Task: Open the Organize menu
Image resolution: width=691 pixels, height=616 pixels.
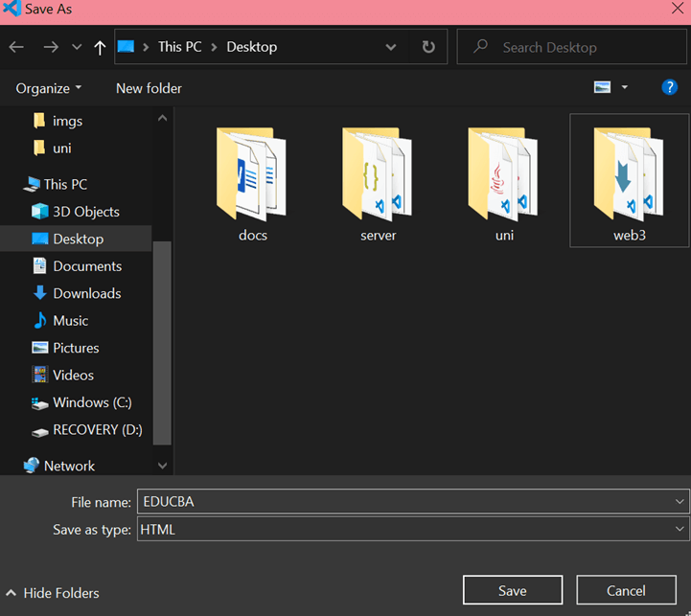Action: coord(49,88)
